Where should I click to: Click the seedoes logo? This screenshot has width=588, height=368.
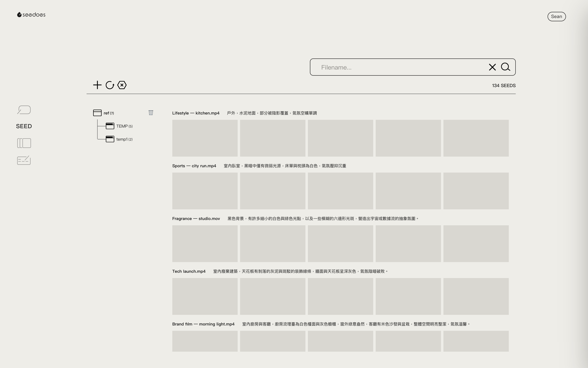[x=31, y=15]
